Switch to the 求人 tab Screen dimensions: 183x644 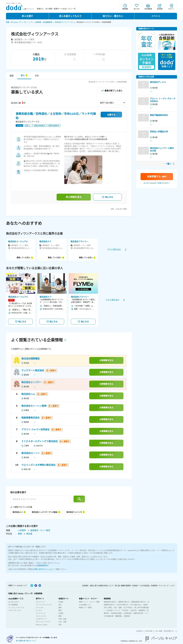pyautogui.click(x=24, y=75)
